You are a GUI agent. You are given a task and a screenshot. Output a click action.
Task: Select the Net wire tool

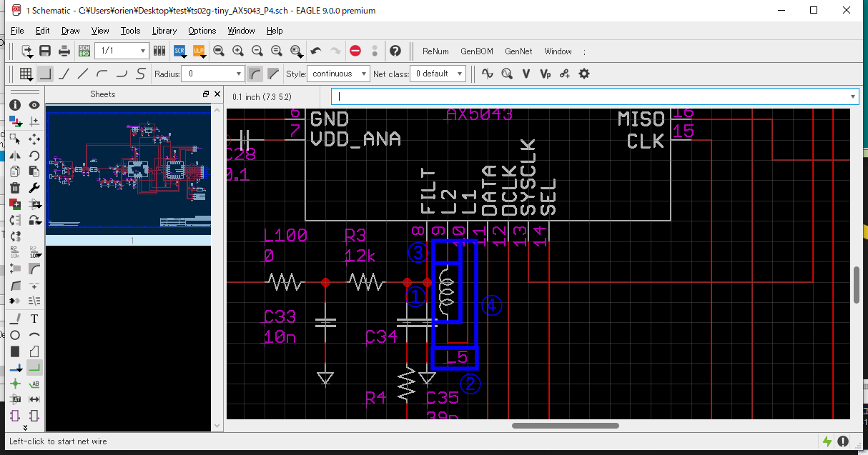(x=34, y=368)
